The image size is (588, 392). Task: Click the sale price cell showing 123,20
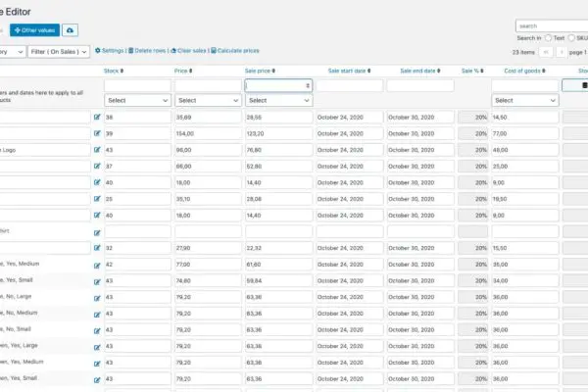(x=278, y=133)
